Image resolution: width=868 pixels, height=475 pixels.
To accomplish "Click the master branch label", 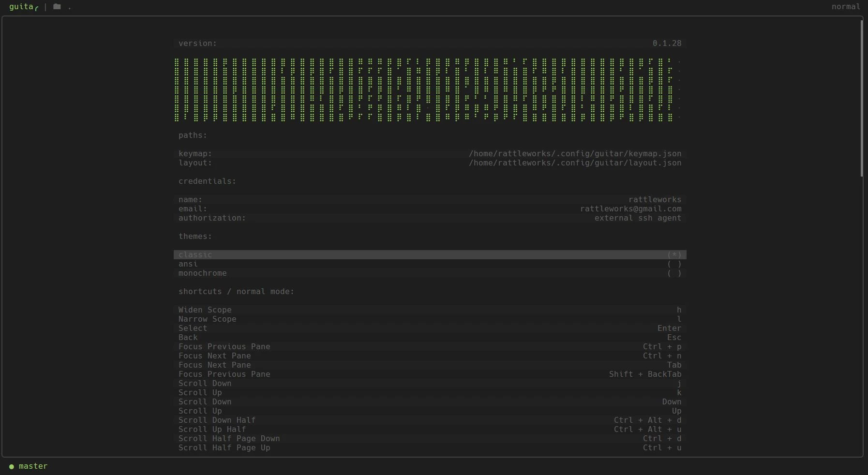I will coord(33,466).
